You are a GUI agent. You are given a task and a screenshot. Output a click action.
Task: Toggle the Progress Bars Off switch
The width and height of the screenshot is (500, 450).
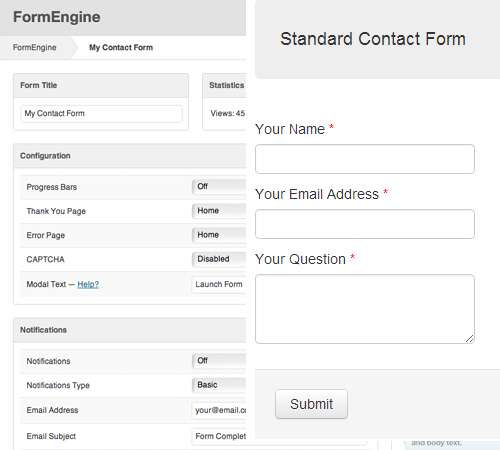219,186
